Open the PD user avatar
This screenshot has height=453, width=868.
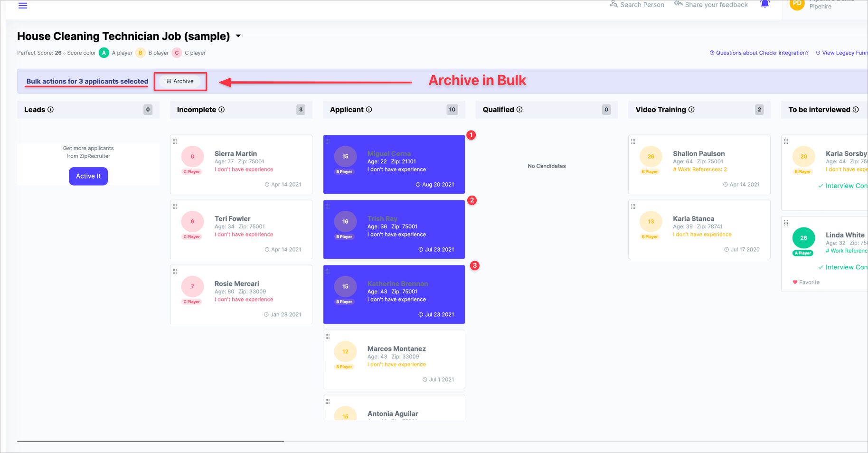797,4
